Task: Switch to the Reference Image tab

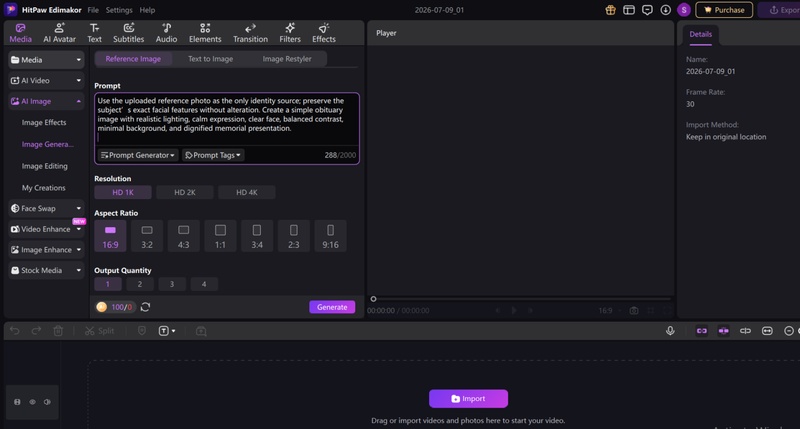Action: [133, 59]
